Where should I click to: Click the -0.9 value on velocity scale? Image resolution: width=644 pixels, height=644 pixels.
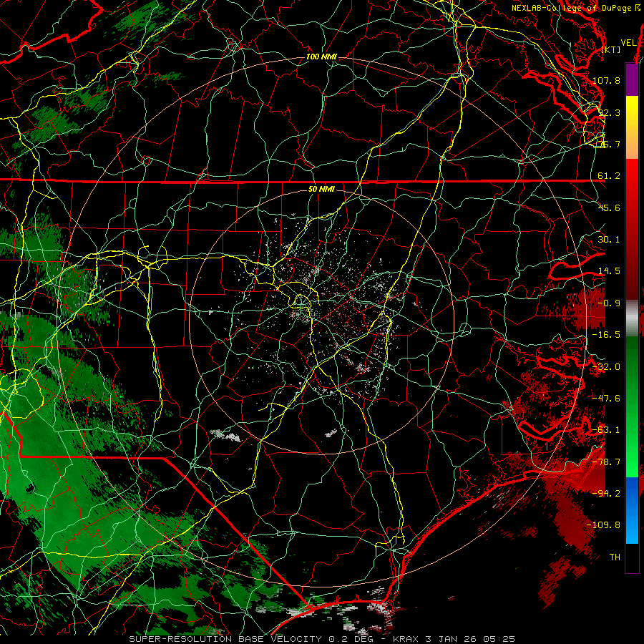pos(609,303)
